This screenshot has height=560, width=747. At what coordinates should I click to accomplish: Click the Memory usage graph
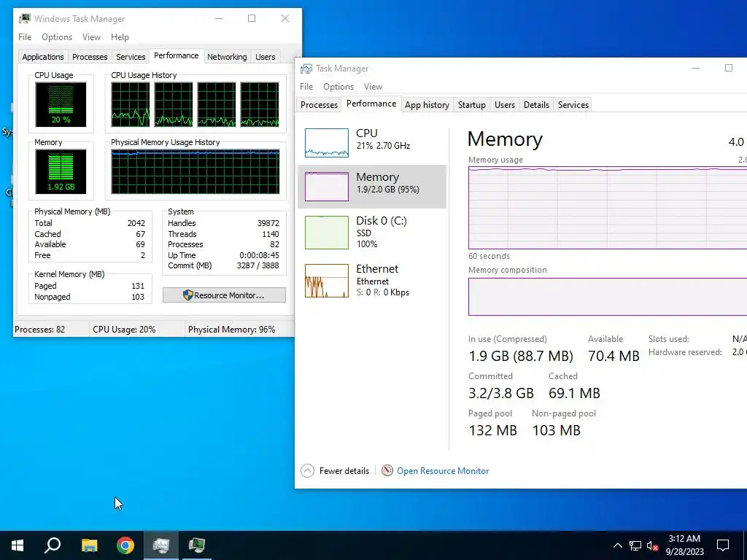(608, 208)
